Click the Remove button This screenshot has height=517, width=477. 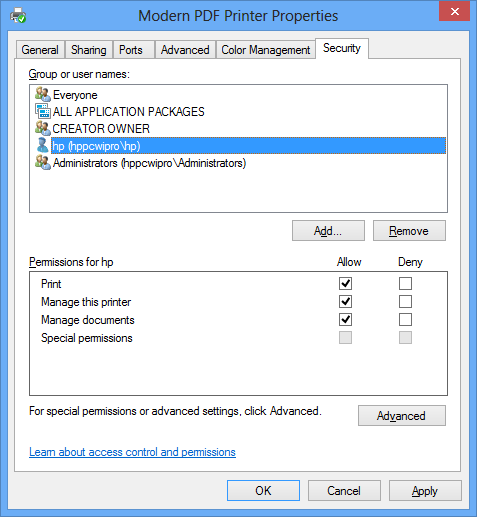tap(409, 231)
